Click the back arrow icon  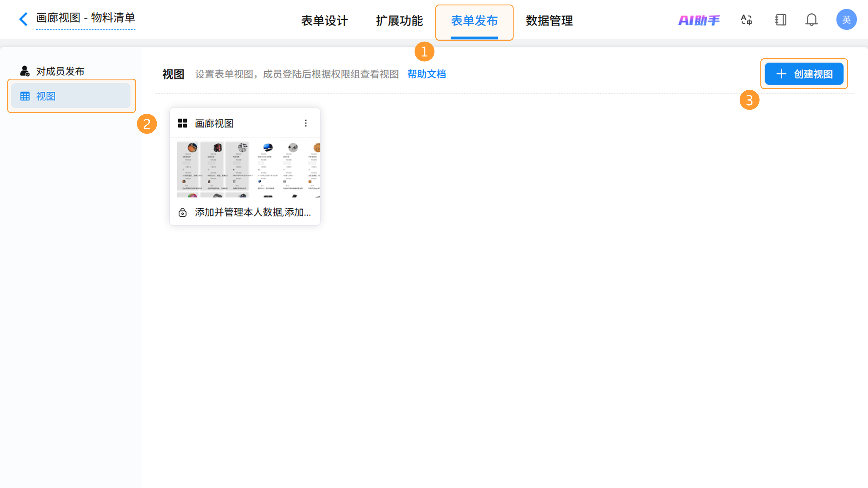click(23, 19)
